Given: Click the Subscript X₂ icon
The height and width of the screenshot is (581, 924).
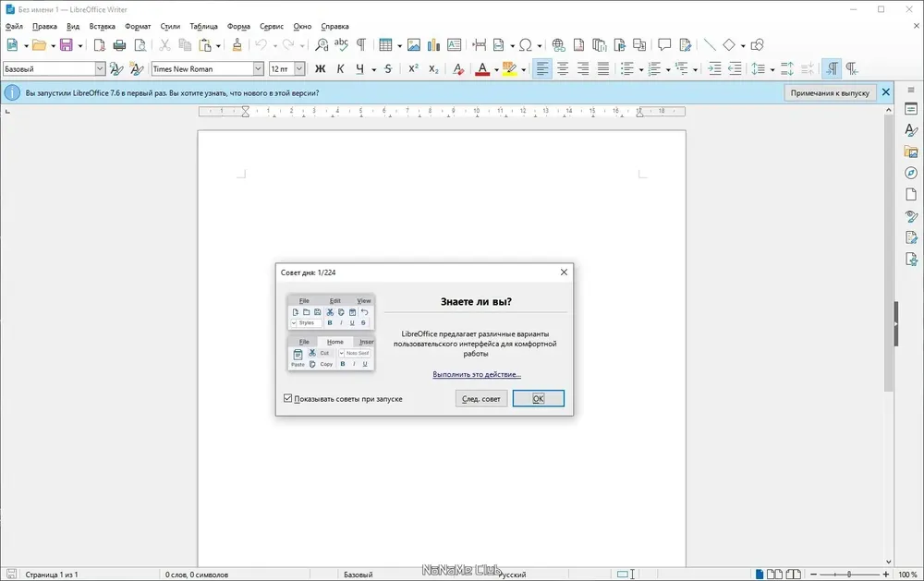Looking at the screenshot, I should pyautogui.click(x=433, y=69).
